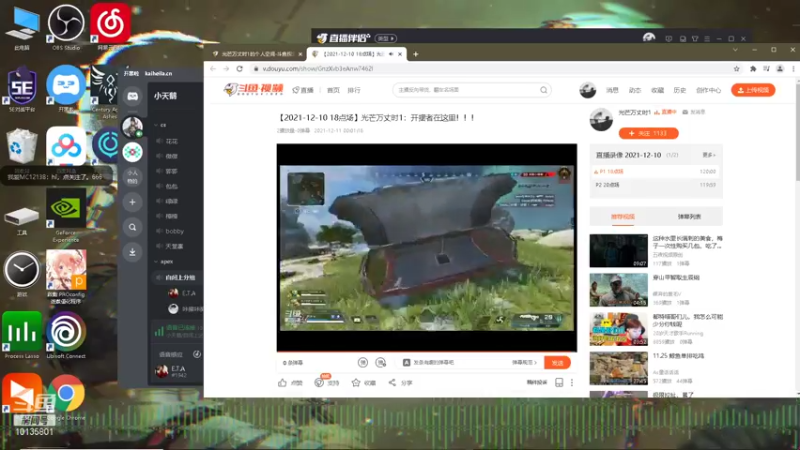Click the browser back arrow

(x=213, y=68)
